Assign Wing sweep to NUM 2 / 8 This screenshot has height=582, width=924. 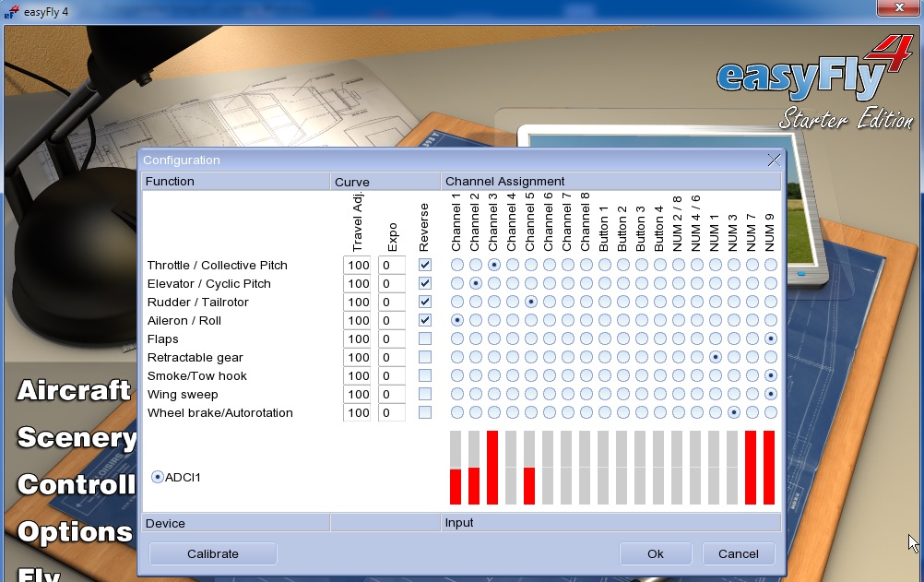(679, 394)
